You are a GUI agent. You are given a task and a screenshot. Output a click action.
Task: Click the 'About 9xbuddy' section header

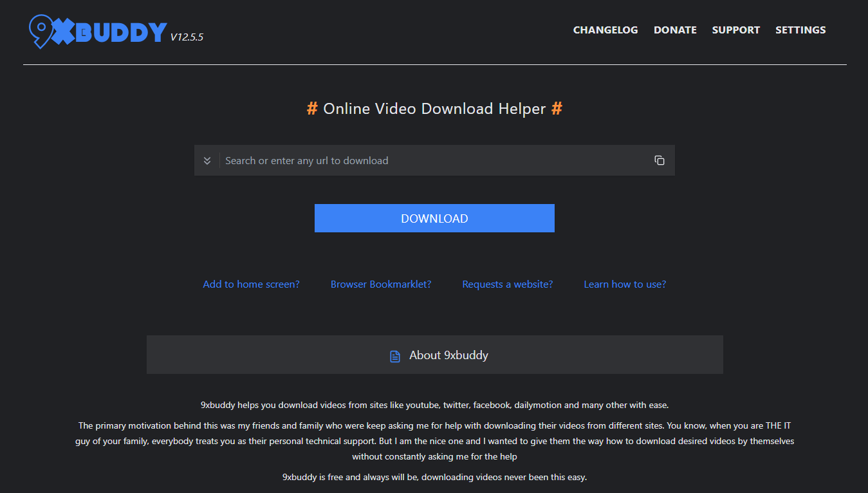435,355
